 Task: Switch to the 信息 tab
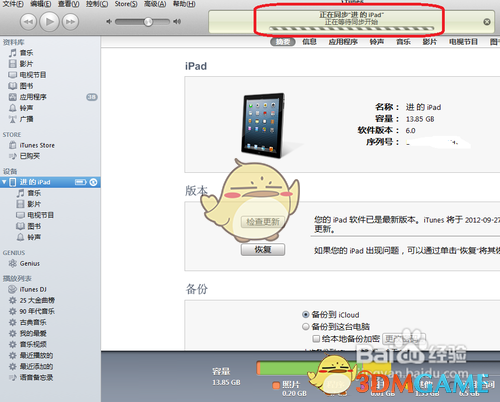309,42
